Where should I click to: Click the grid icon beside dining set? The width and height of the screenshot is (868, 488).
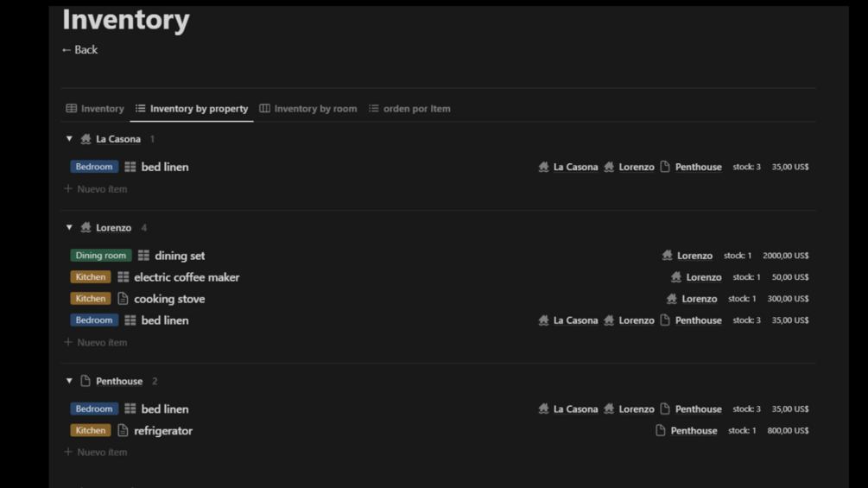[143, 256]
